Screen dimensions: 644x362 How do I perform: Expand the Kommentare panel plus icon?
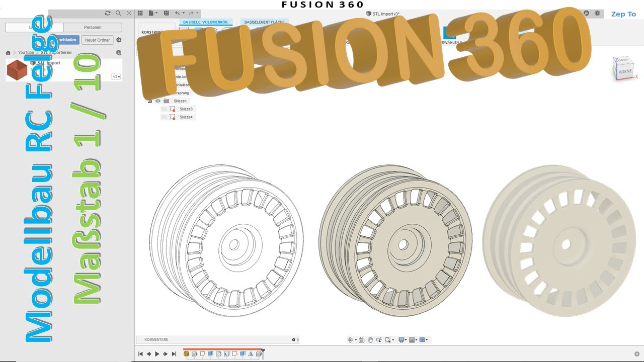[294, 340]
